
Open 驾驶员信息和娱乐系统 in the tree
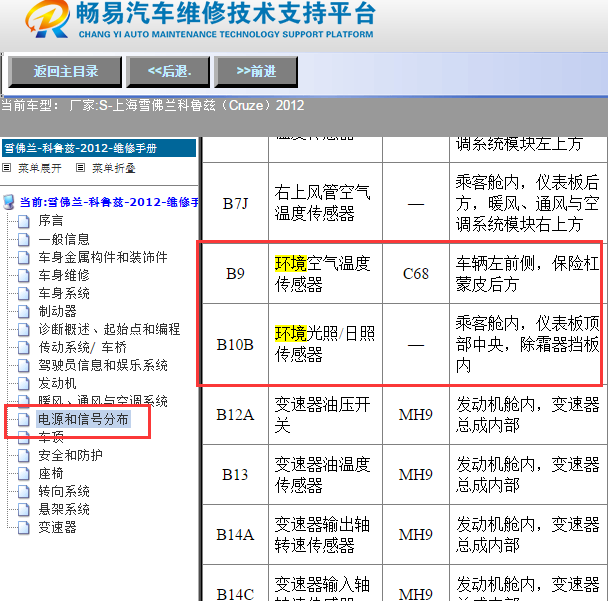pyautogui.click(x=103, y=365)
